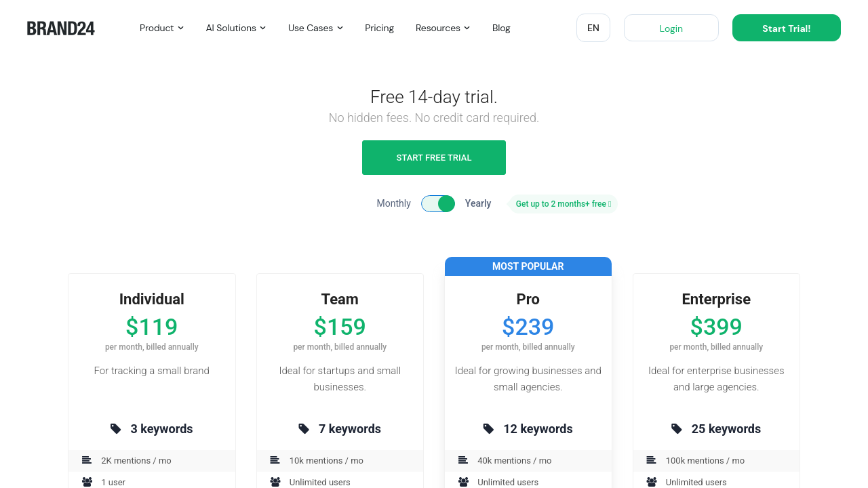Screen dimensions: 868x488
Task: Click the tag icon beside 7 keywords
Action: pos(304,429)
